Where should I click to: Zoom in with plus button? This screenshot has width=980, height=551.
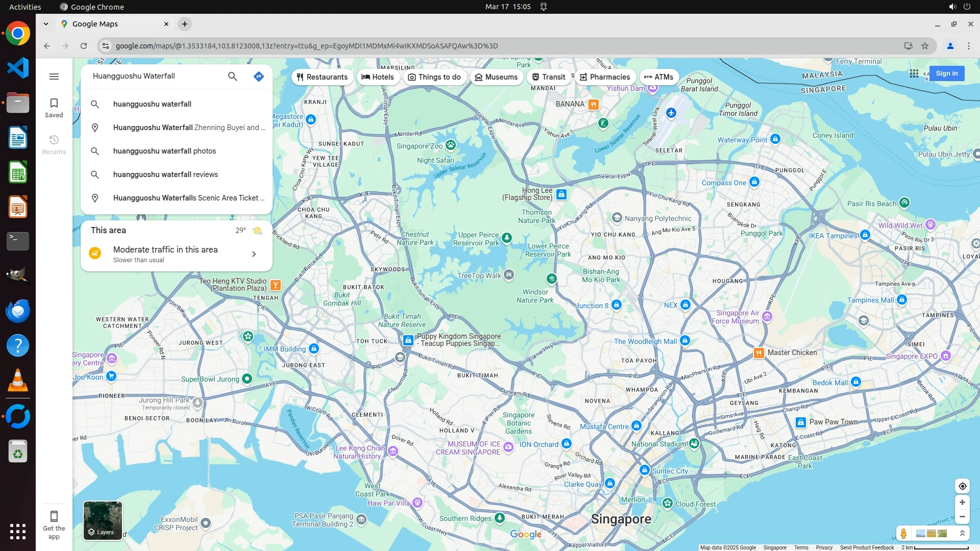click(x=962, y=503)
